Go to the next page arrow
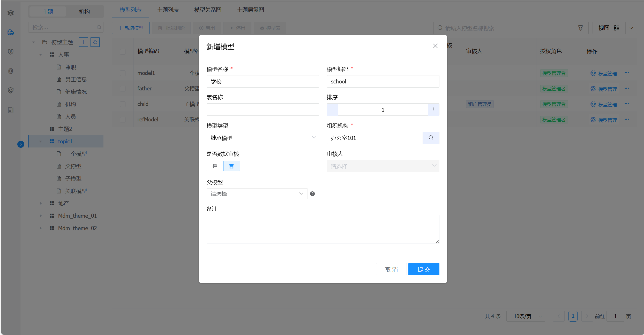Image resolution: width=644 pixels, height=335 pixels. click(587, 316)
